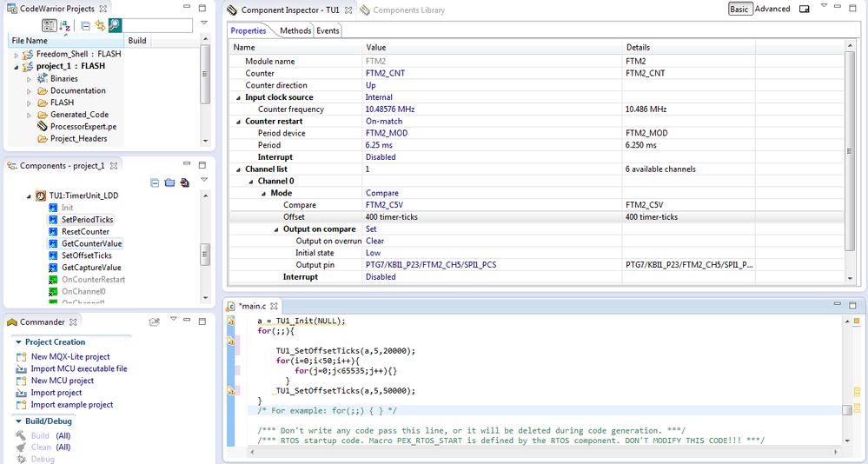Expand the Freedom_Shell : FLASH project
The width and height of the screenshot is (868, 464).
pos(16,54)
